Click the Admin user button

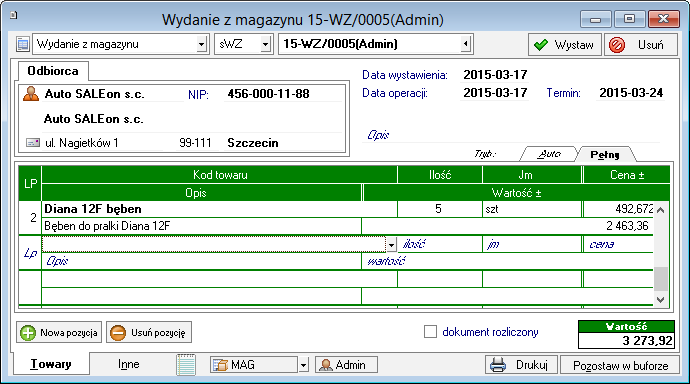point(346,365)
